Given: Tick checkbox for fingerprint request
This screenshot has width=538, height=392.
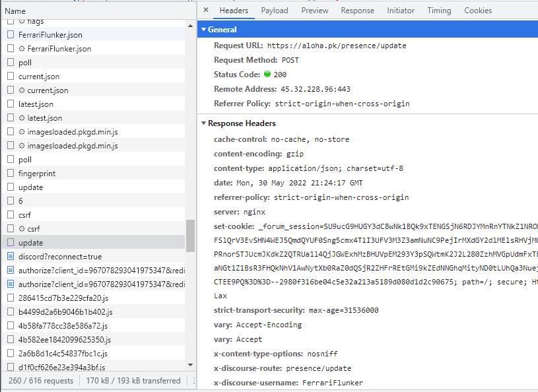Looking at the screenshot, I should 11,173.
